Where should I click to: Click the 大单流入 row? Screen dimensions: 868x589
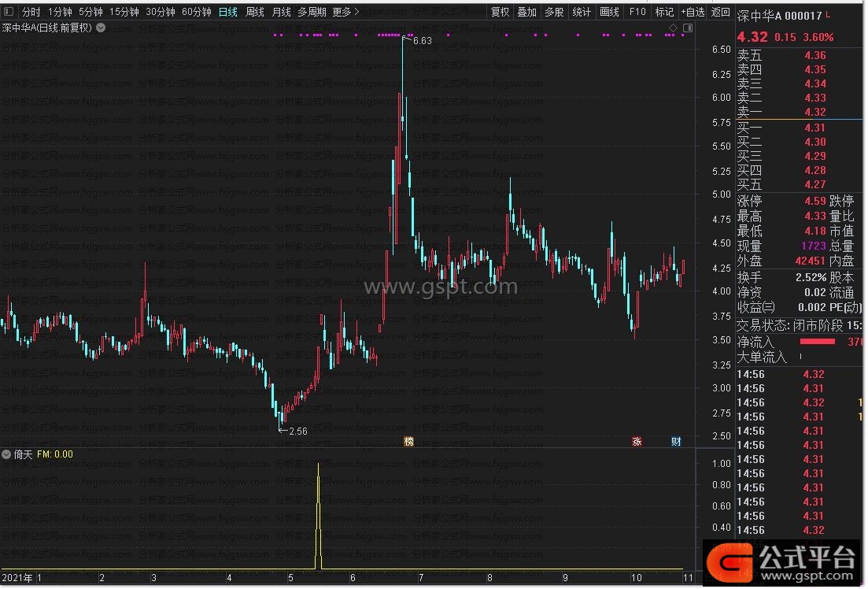pos(799,357)
